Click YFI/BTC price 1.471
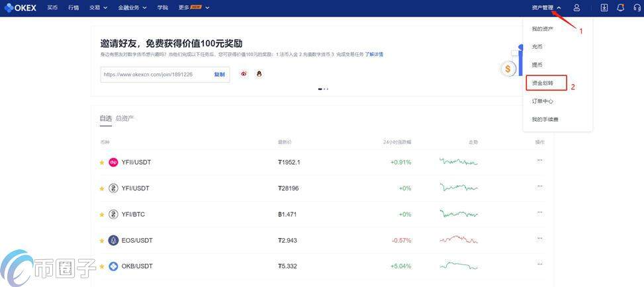 click(287, 214)
